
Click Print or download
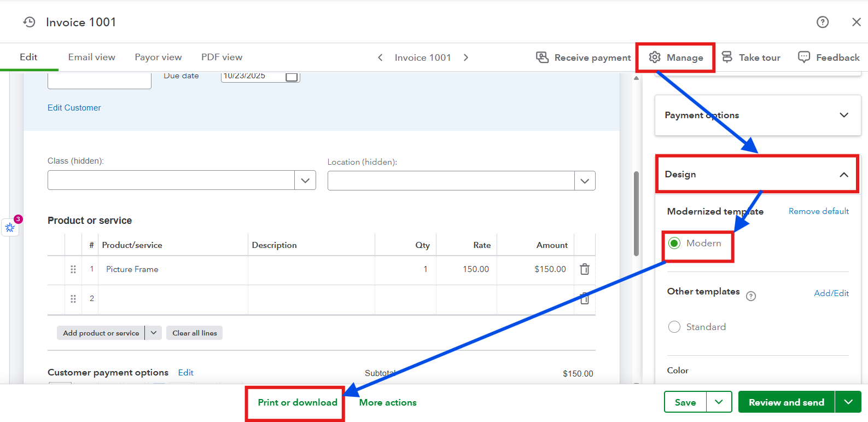(298, 402)
